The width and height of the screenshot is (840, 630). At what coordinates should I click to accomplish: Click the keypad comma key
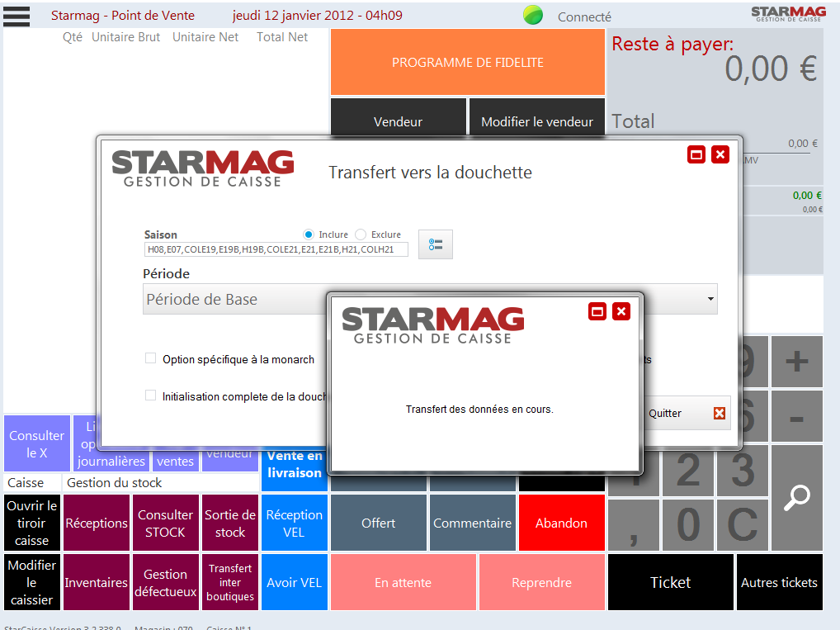tap(633, 525)
